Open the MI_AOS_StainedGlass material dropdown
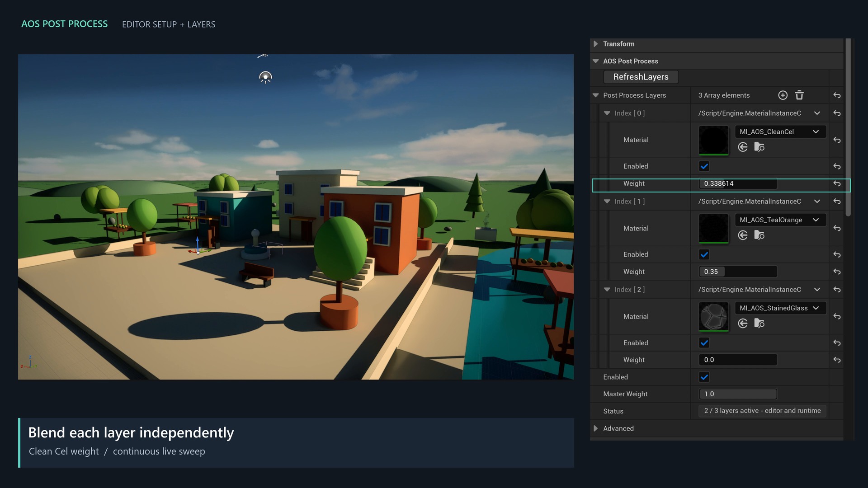This screenshot has height=488, width=868. coord(780,308)
